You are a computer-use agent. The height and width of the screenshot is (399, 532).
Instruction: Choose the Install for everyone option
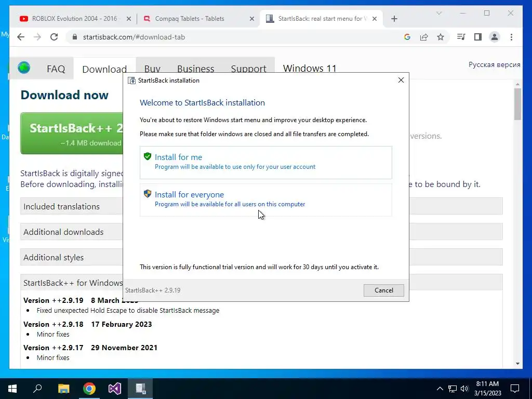[x=265, y=200]
